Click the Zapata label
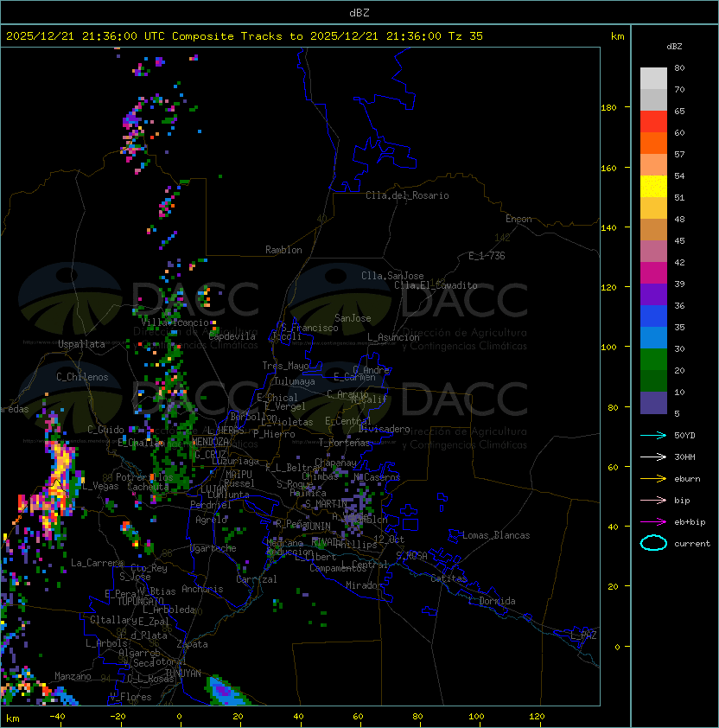This screenshot has height=728, width=719. pyautogui.click(x=192, y=644)
